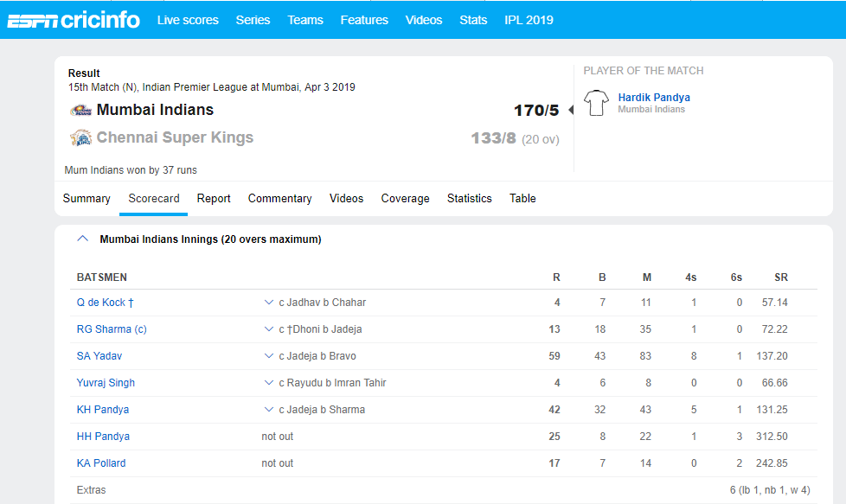
Task: Click the player jersey icon
Action: point(596,103)
